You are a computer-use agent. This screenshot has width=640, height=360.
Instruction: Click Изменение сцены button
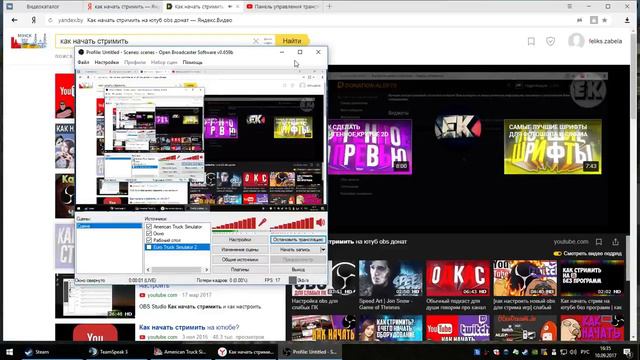240,249
